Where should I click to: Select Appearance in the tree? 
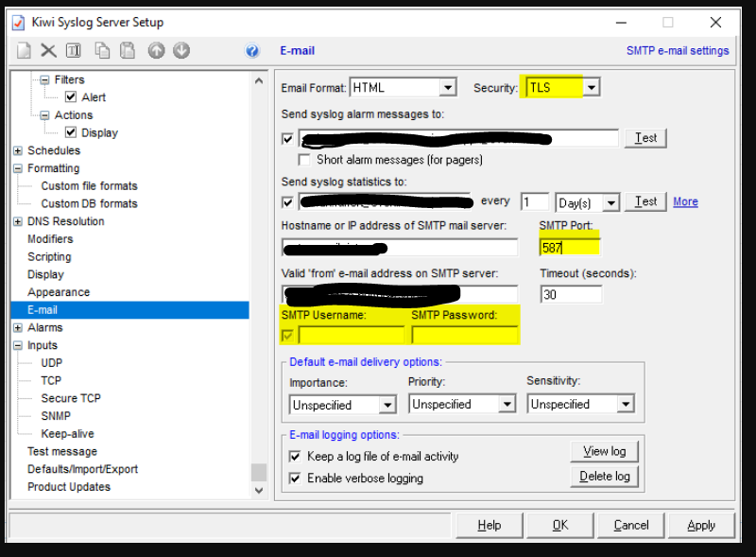[59, 292]
